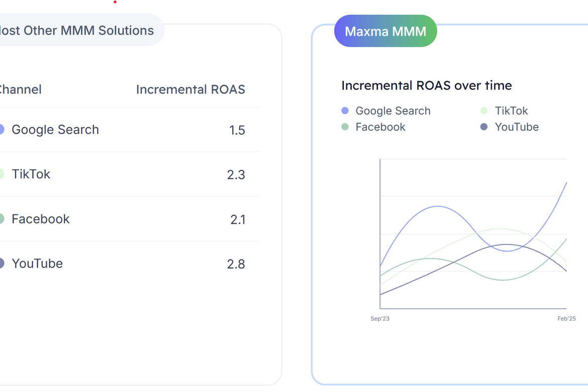Click the Google Search blue legend dot
The image size is (588, 392).
345,111
